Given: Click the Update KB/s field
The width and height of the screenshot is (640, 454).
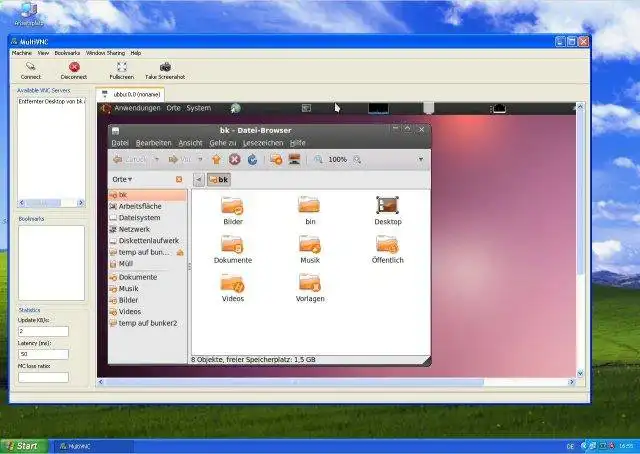Looking at the screenshot, I should click(43, 331).
